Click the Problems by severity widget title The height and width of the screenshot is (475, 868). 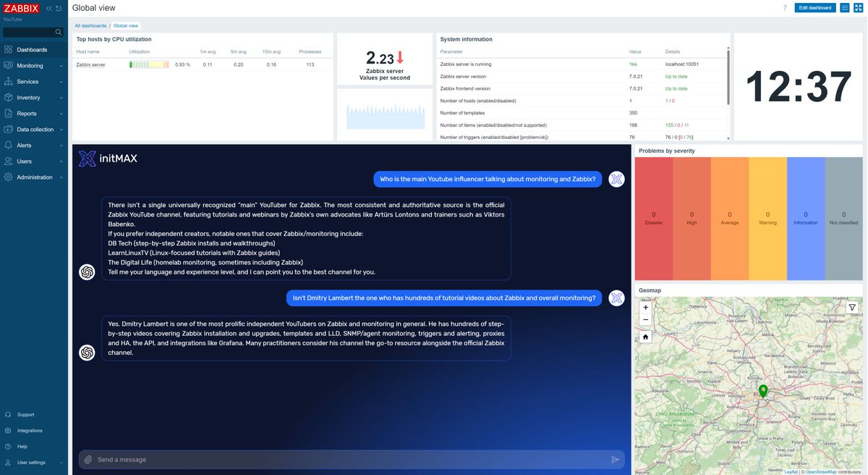667,151
